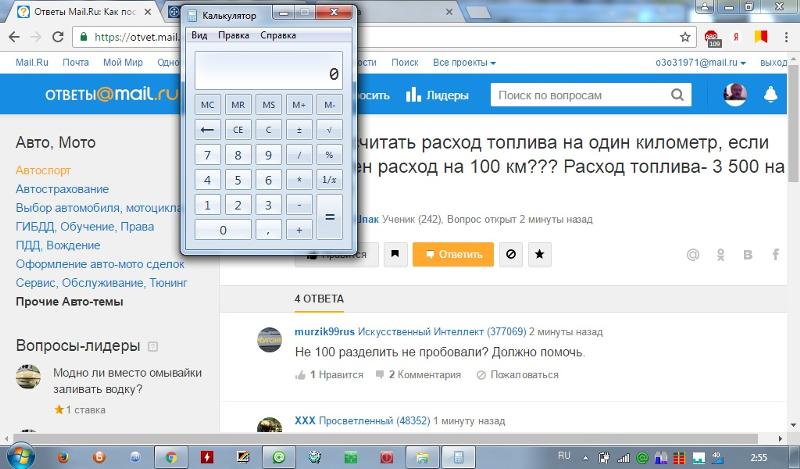Bookmark this page with the star icon

[685, 37]
